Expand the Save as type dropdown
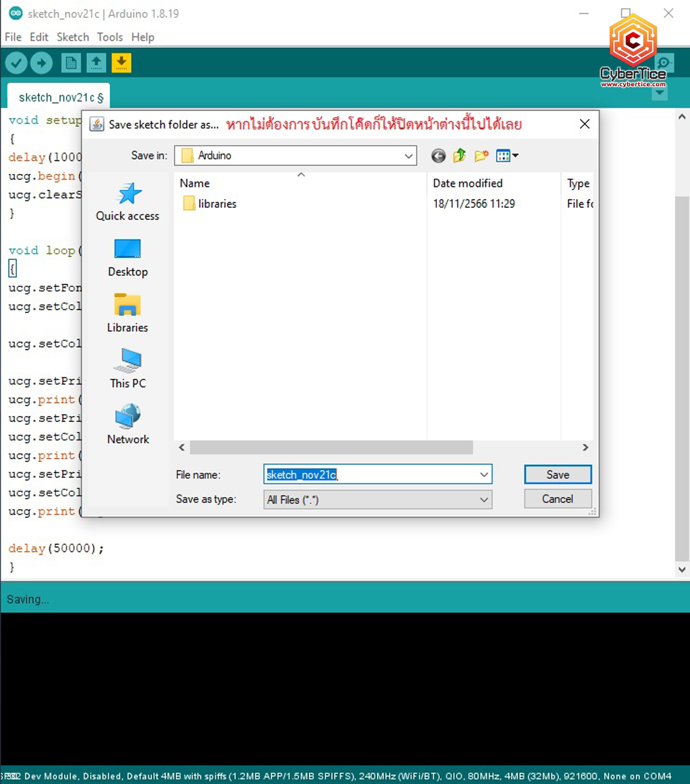This screenshot has height=784, width=690. pyautogui.click(x=483, y=500)
